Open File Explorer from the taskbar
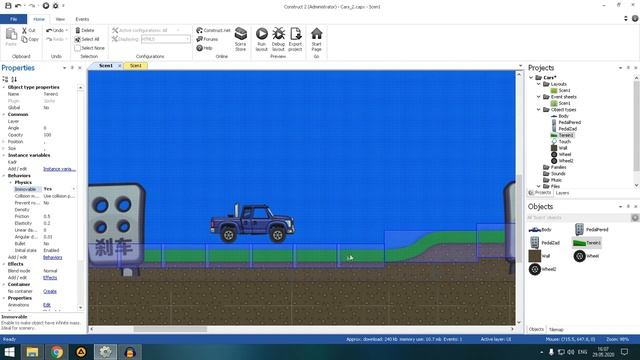640x360 pixels. (32, 352)
